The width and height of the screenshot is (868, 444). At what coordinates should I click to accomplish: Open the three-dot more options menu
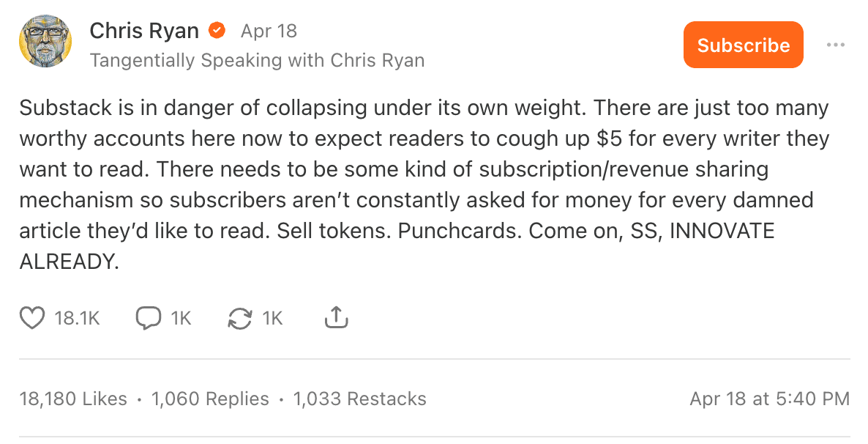click(835, 45)
